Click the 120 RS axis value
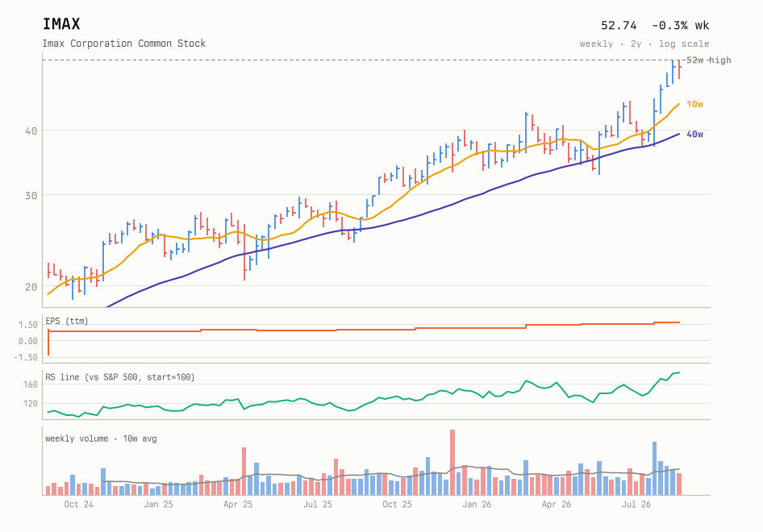 coord(30,403)
